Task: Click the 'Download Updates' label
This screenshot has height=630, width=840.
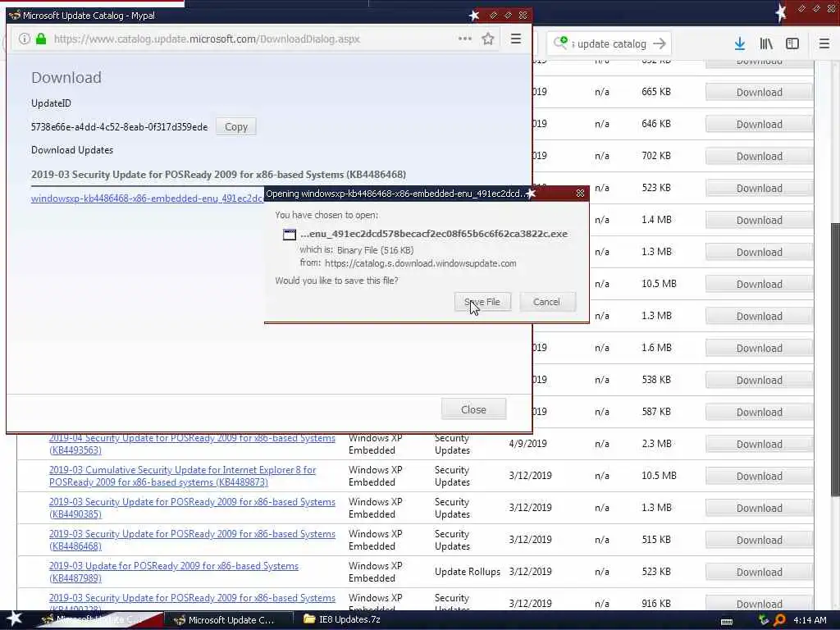Action: pyautogui.click(x=72, y=150)
